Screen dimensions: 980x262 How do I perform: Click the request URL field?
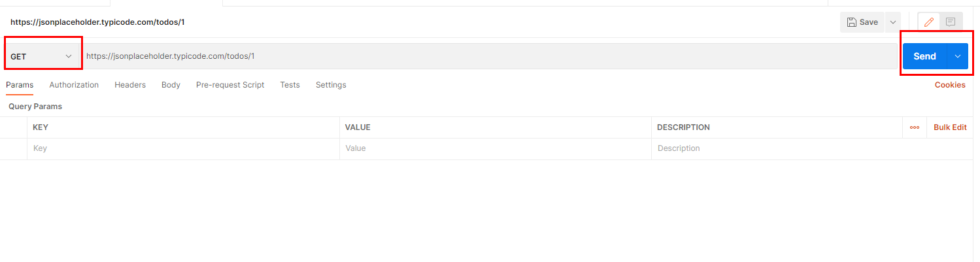490,56
